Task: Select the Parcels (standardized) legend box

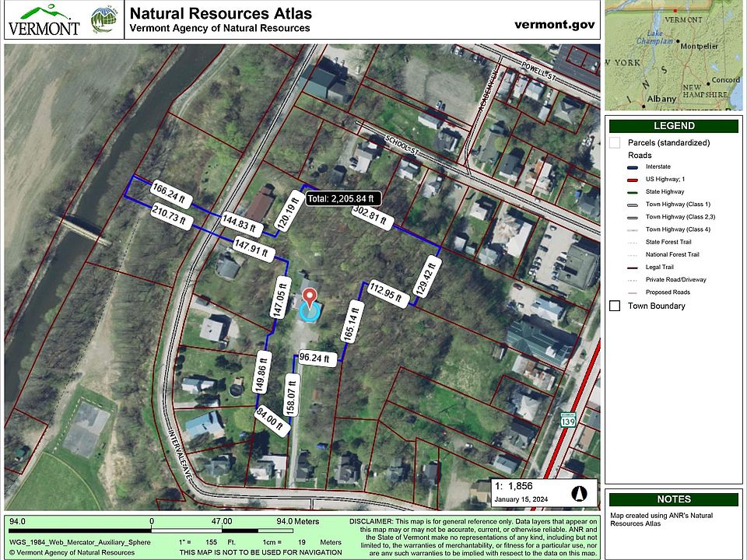Action: (615, 142)
